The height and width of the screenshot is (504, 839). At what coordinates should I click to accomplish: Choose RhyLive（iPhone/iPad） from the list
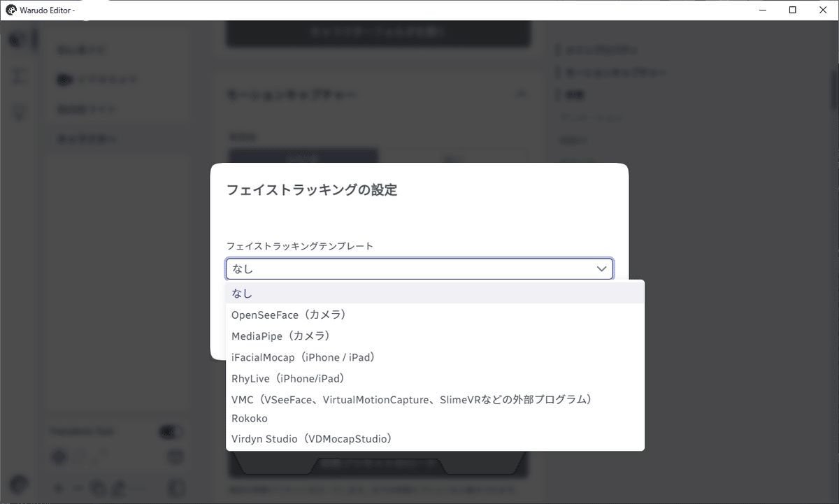pos(435,378)
